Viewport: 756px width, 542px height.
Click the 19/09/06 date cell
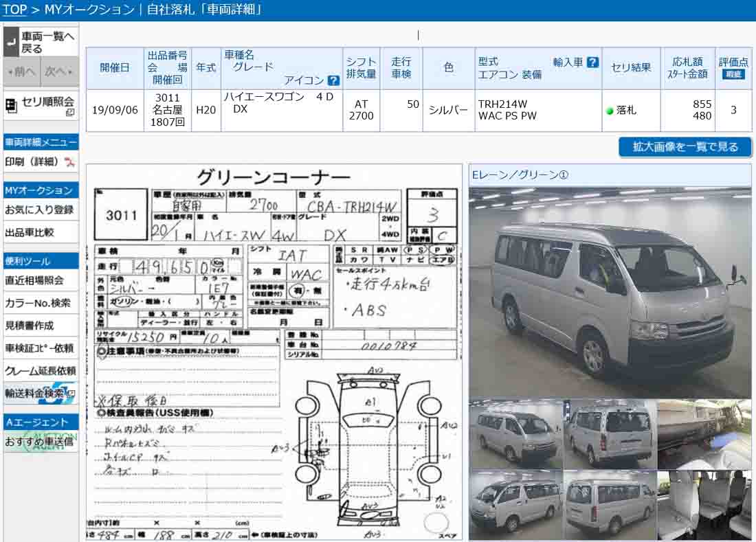click(115, 111)
